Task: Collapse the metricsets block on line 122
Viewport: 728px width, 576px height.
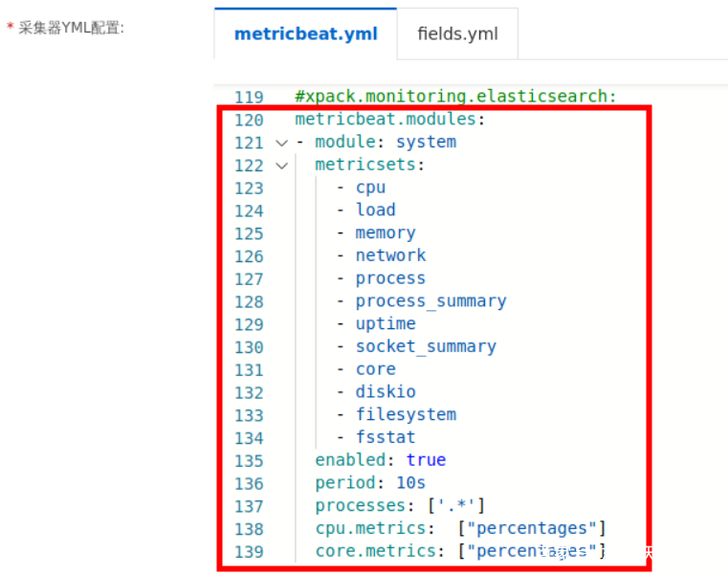Action: click(282, 166)
